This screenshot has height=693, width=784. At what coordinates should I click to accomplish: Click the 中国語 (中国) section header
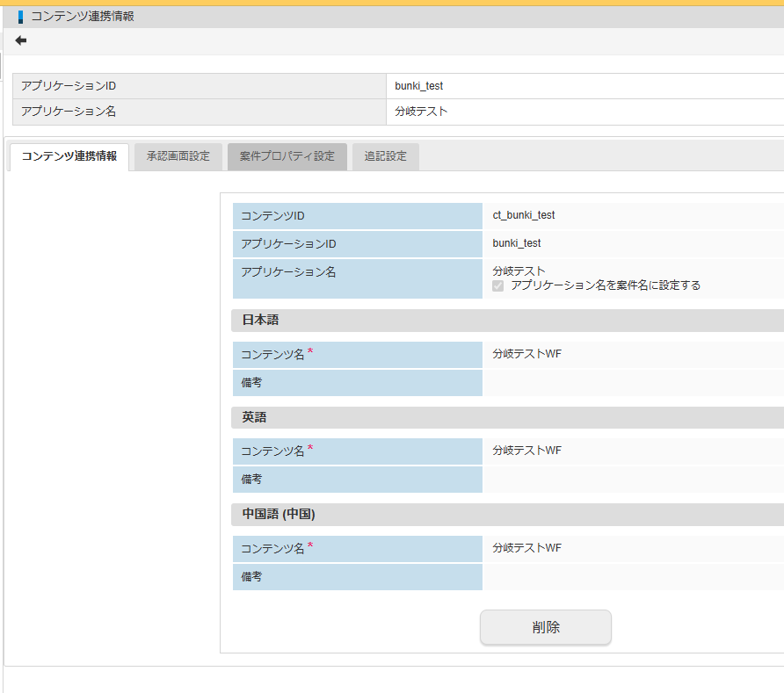pos(279,514)
